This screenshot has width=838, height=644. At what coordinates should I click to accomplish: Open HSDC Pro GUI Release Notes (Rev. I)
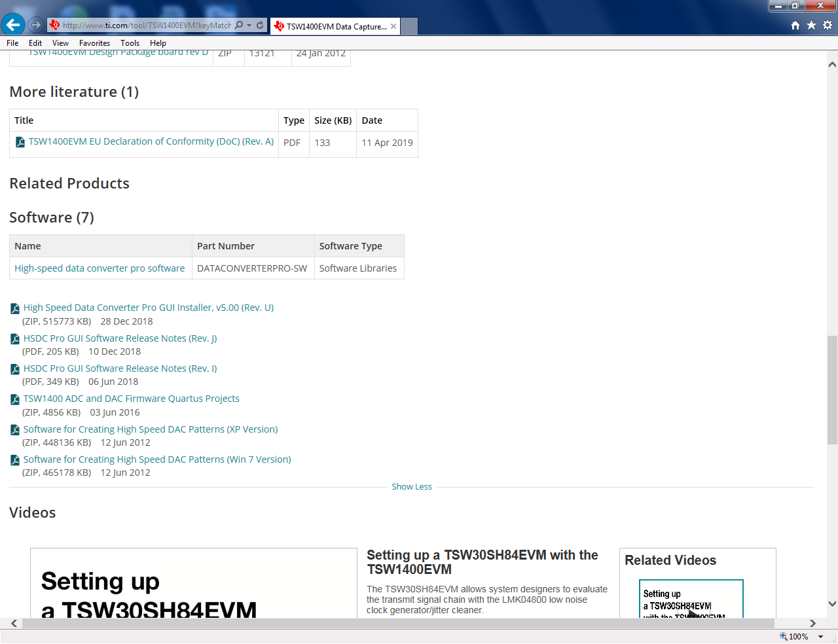[120, 368]
